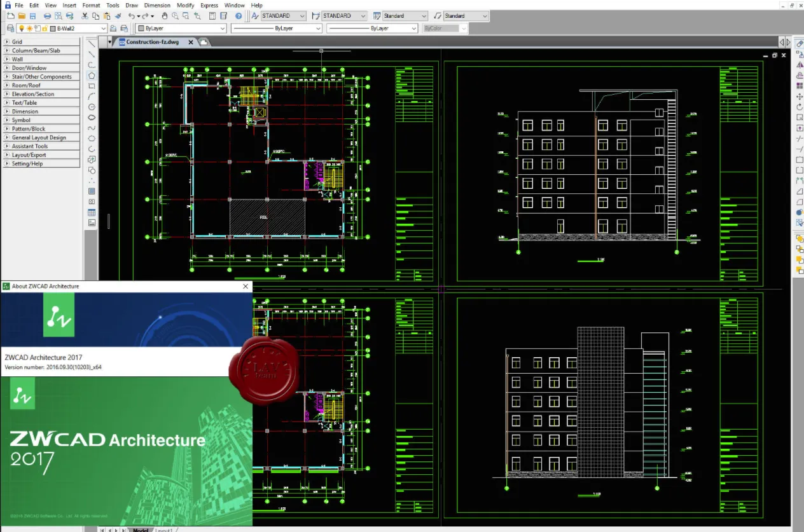The image size is (804, 532).
Task: Open the Help question mark icon
Action: 239,15
